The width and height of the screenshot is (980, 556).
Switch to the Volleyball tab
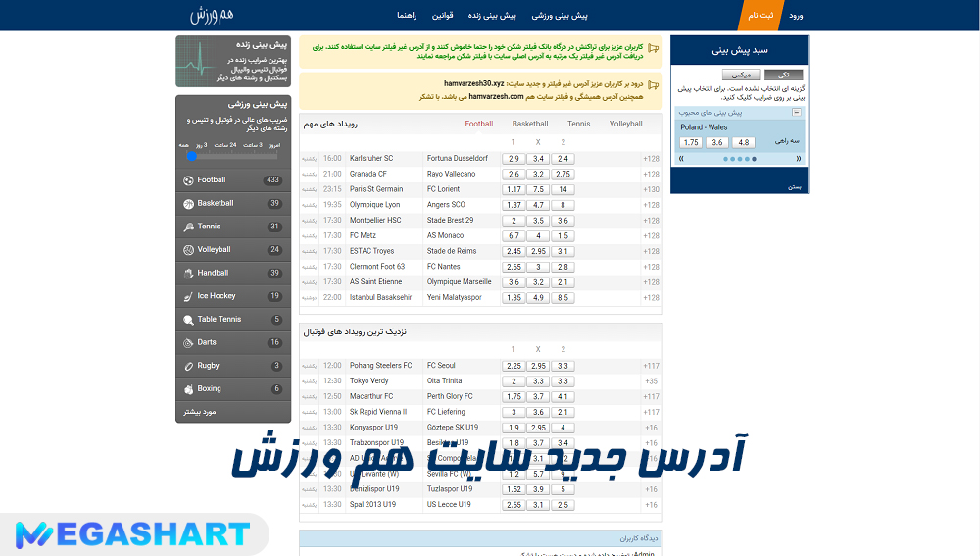click(x=625, y=124)
